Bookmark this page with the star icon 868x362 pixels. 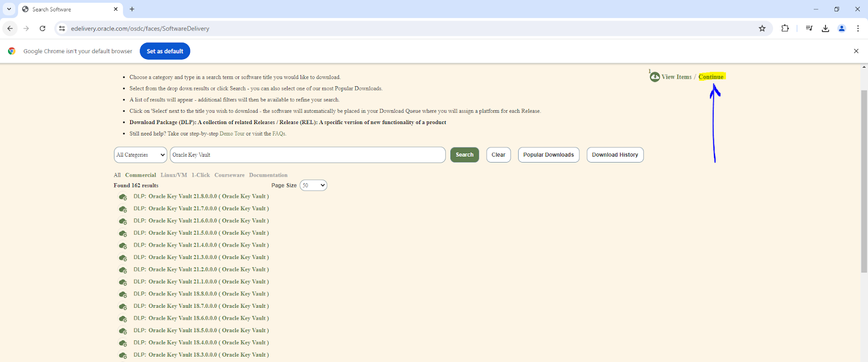(762, 28)
